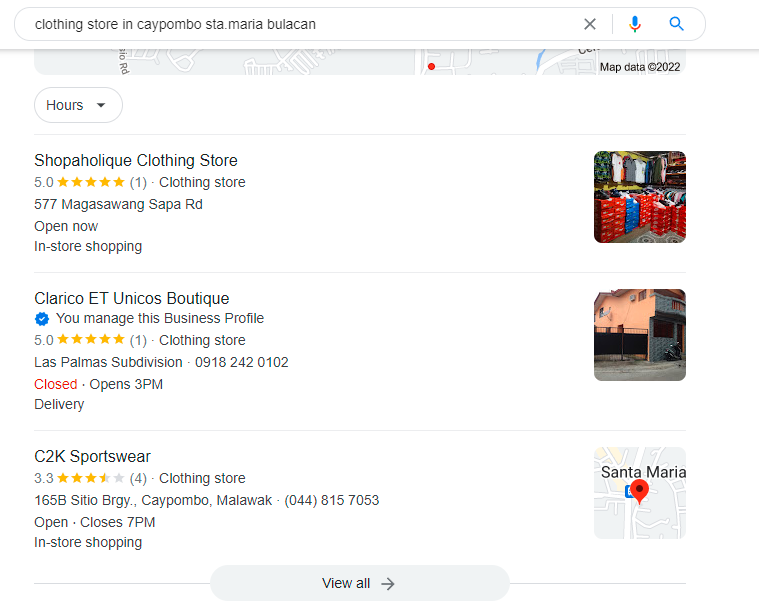
Task: Open Shopaholique Clothing Store listing
Action: tap(136, 160)
